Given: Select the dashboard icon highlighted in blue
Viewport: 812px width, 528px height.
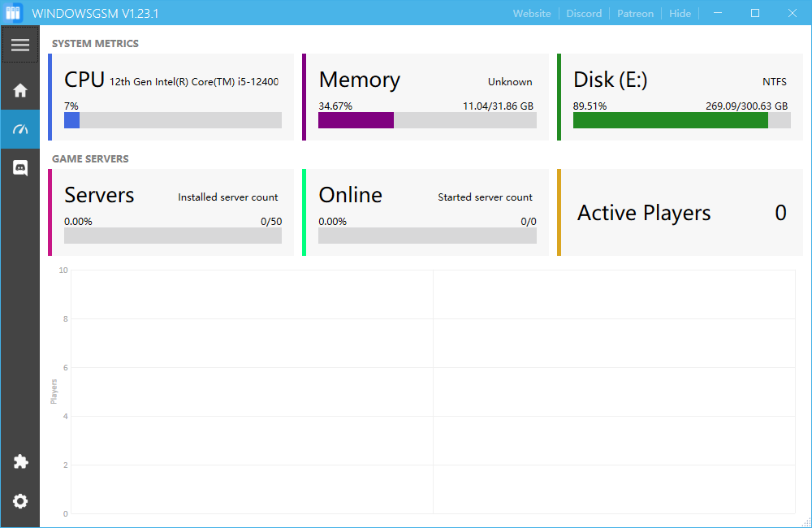Looking at the screenshot, I should pyautogui.click(x=20, y=128).
